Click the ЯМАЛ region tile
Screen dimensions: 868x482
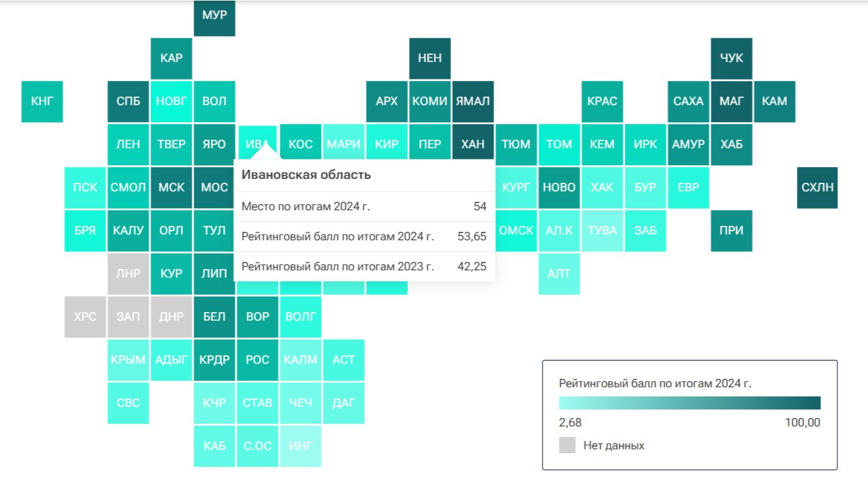click(x=473, y=101)
